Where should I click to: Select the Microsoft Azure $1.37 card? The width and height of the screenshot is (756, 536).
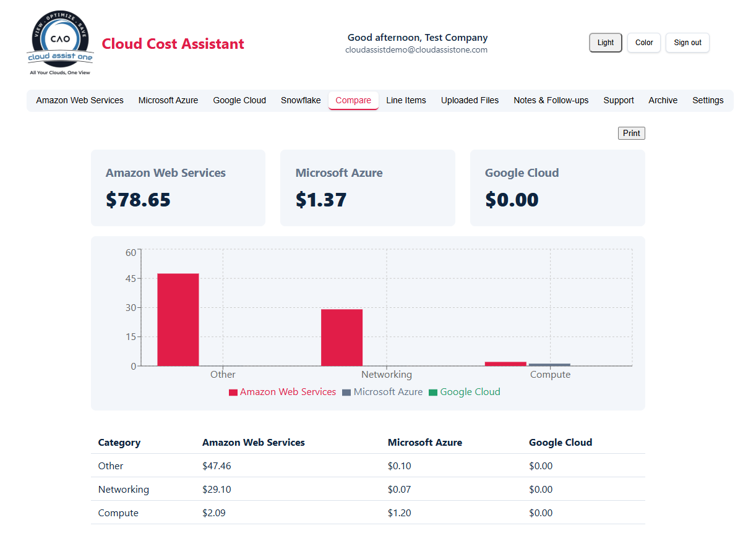(367, 188)
